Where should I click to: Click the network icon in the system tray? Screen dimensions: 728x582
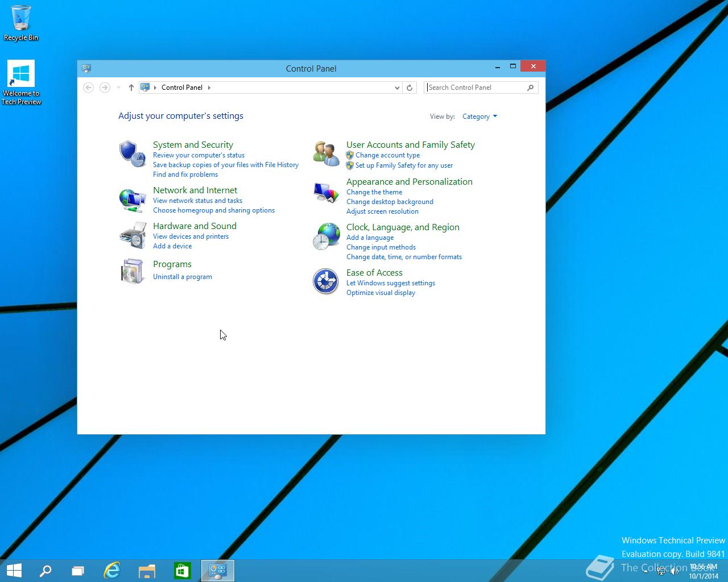[661, 571]
